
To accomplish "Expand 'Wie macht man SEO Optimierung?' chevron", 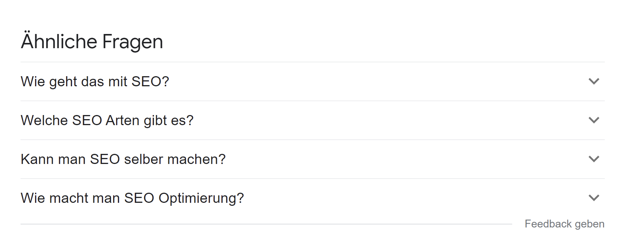I will tap(594, 198).
